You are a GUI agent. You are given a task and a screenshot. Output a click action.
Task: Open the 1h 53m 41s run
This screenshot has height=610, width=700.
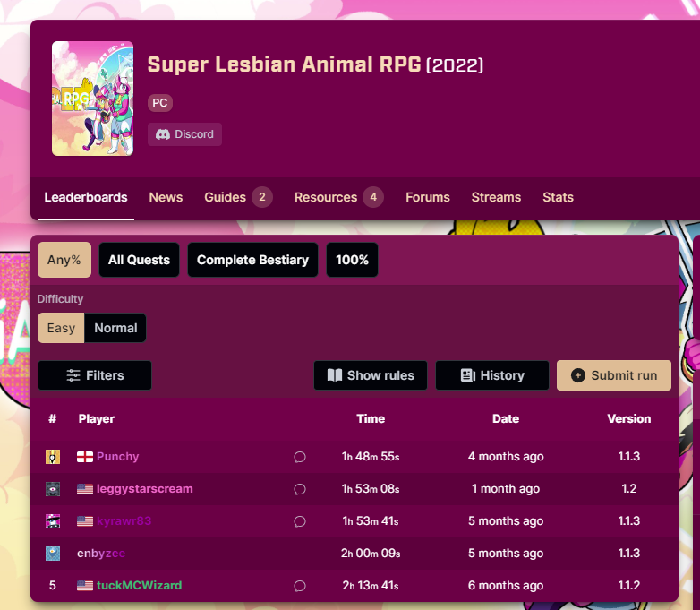click(x=371, y=521)
